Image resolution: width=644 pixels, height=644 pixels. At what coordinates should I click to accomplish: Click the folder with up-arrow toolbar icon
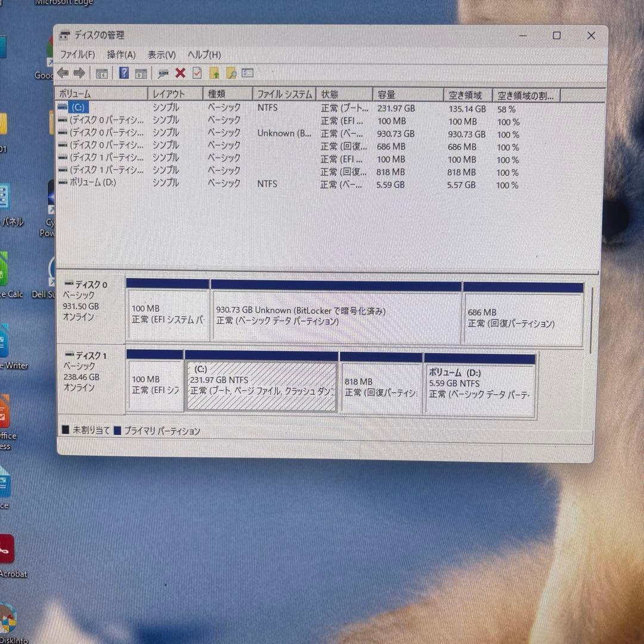[x=214, y=73]
